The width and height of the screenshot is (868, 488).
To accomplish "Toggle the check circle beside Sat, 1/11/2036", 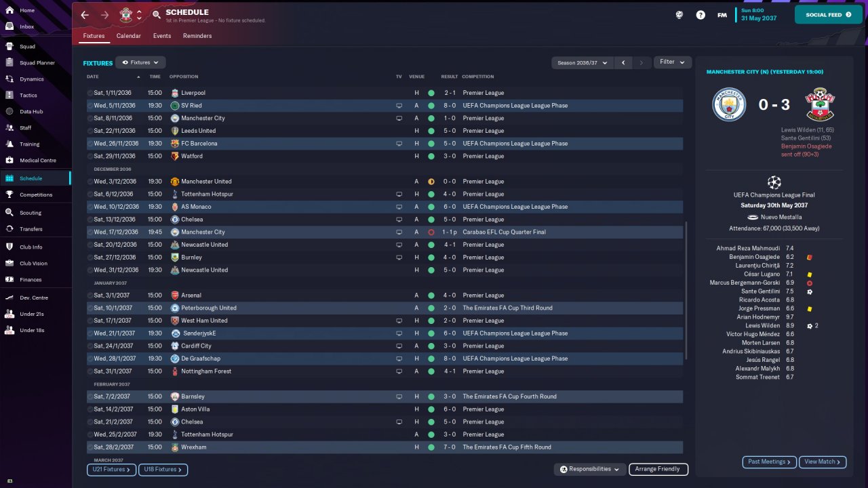I will [90, 93].
